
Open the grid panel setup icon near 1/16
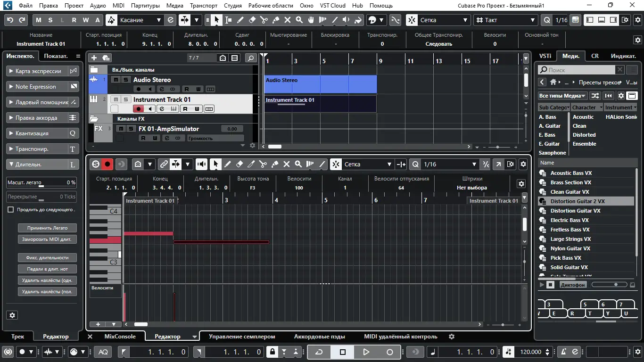[x=575, y=20]
